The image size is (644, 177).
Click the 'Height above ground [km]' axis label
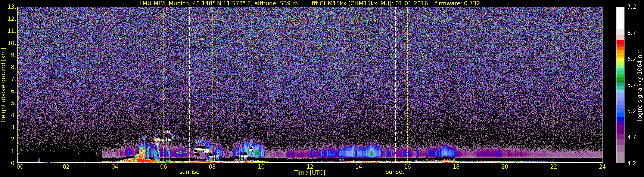(3, 85)
